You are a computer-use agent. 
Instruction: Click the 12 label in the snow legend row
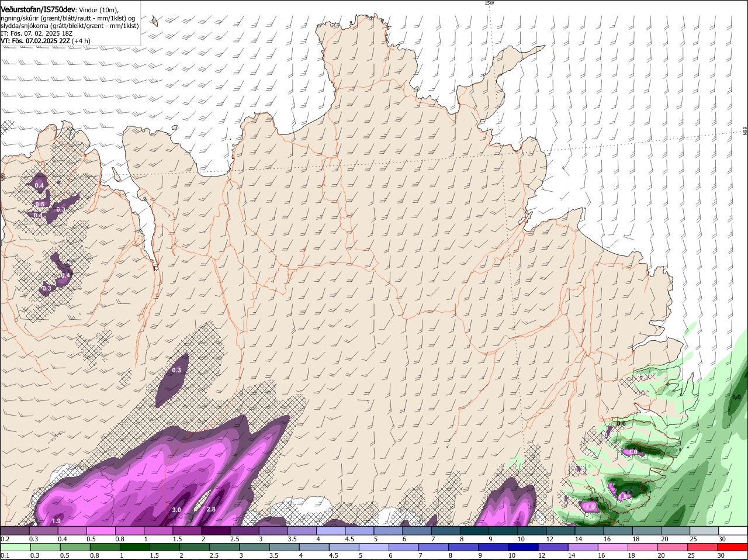550,539
